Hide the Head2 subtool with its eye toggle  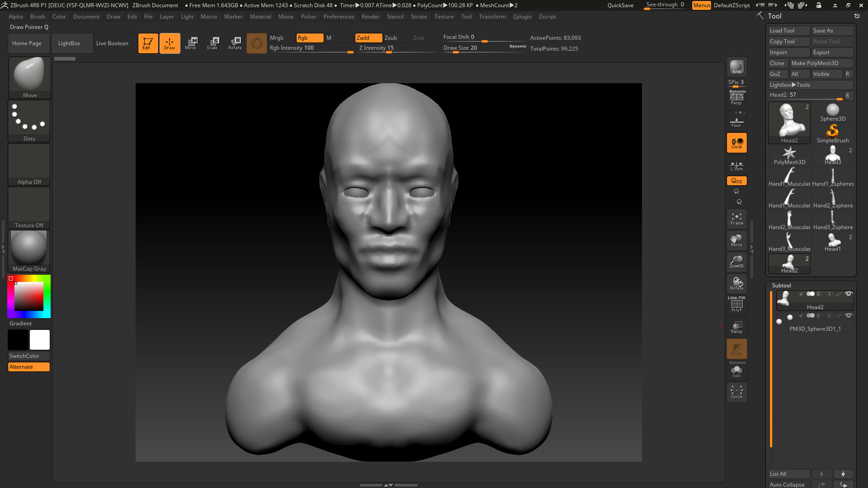(x=848, y=294)
